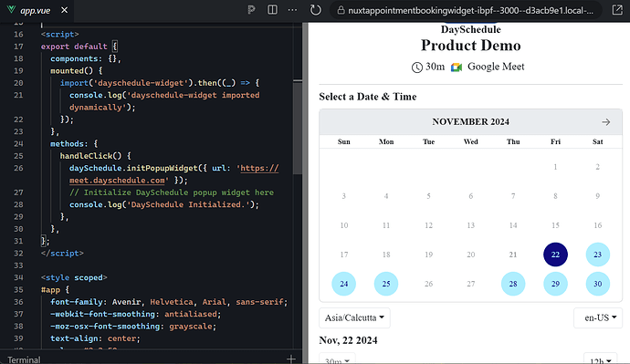Screen dimensions: 630x364
Task: Click the Vue file icon on tab
Action: pos(11,10)
